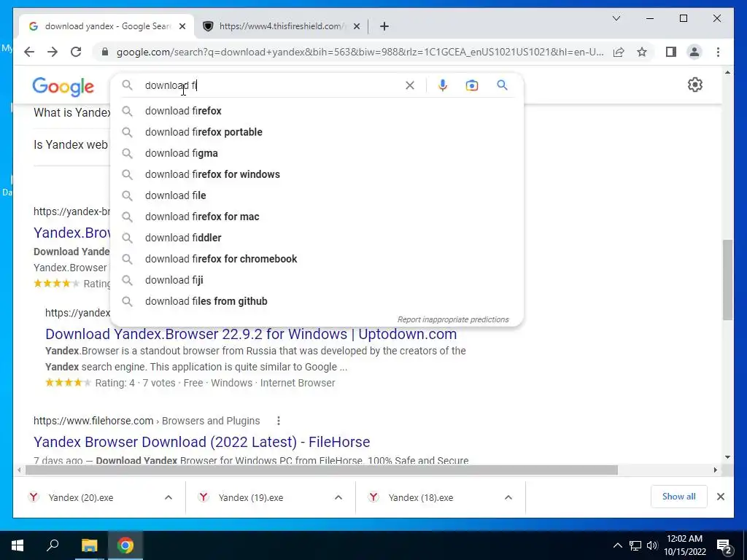Viewport: 747px width, 560px height.
Task: Switch to the thisfireshield.com tab
Action: point(281,26)
